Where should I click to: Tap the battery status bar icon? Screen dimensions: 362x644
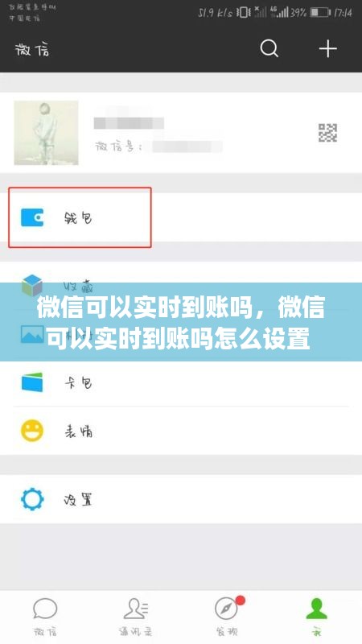pyautogui.click(x=320, y=13)
